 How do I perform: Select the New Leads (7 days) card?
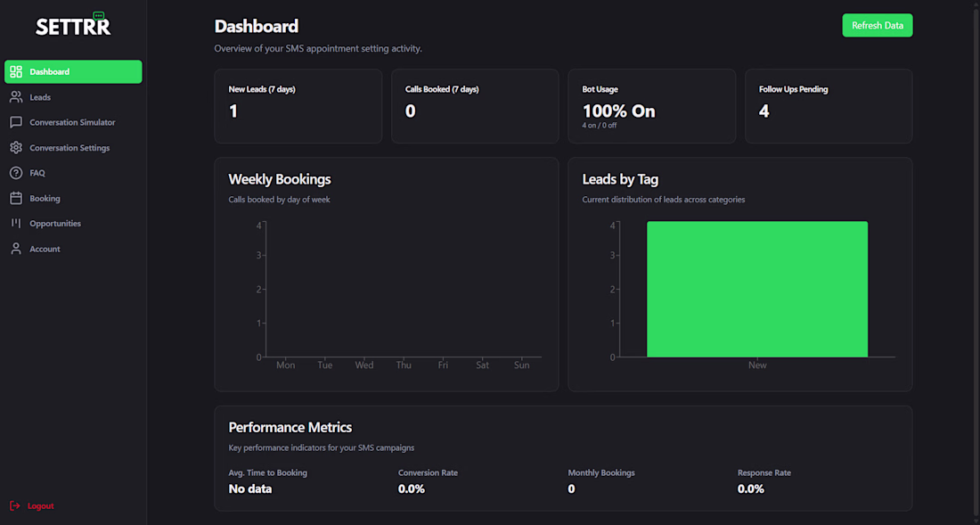pyautogui.click(x=298, y=106)
